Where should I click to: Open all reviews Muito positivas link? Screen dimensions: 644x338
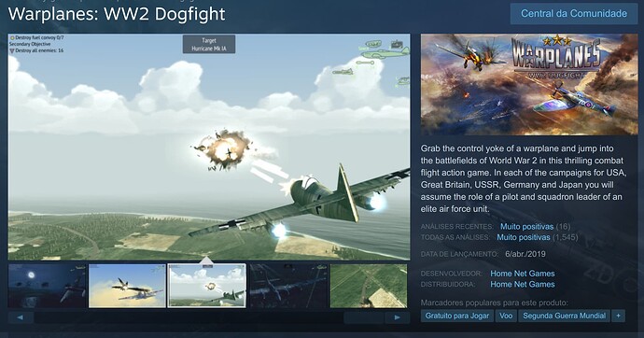tap(524, 237)
